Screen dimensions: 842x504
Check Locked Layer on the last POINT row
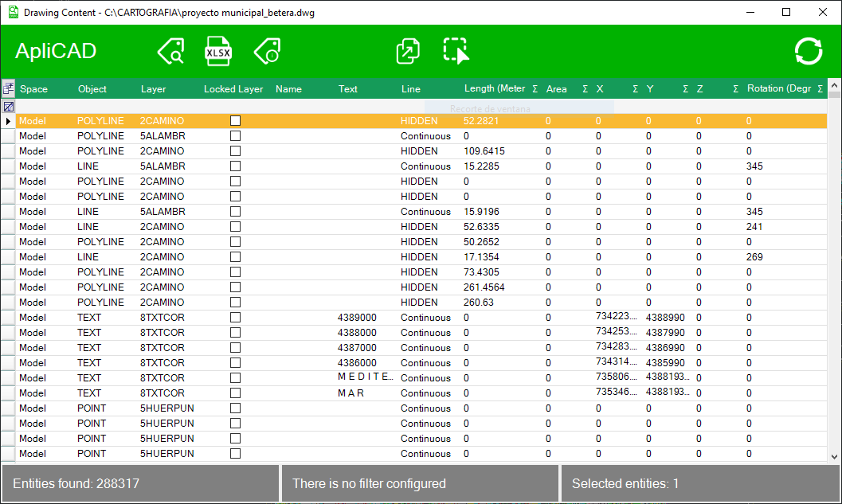point(235,453)
